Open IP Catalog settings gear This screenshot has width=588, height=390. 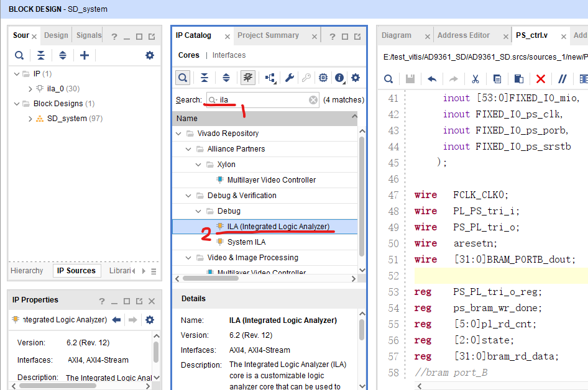356,78
